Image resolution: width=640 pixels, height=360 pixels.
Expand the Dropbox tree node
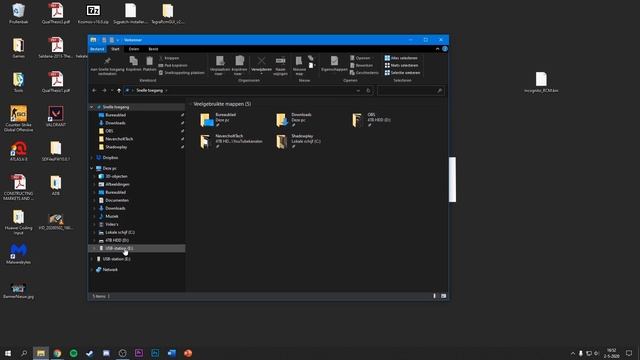click(x=92, y=158)
